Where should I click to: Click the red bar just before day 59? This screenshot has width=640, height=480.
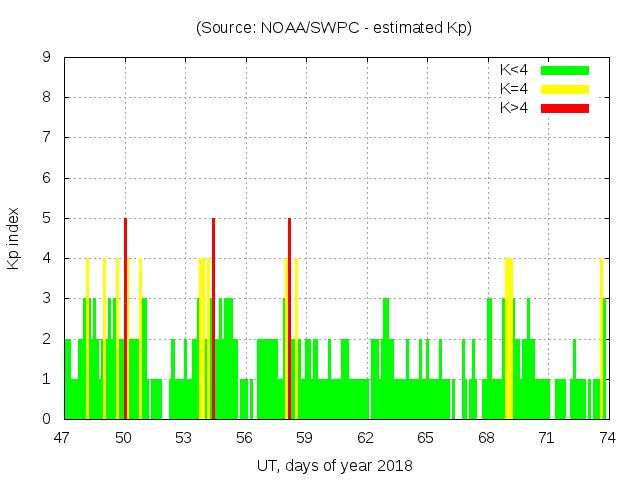click(x=289, y=320)
